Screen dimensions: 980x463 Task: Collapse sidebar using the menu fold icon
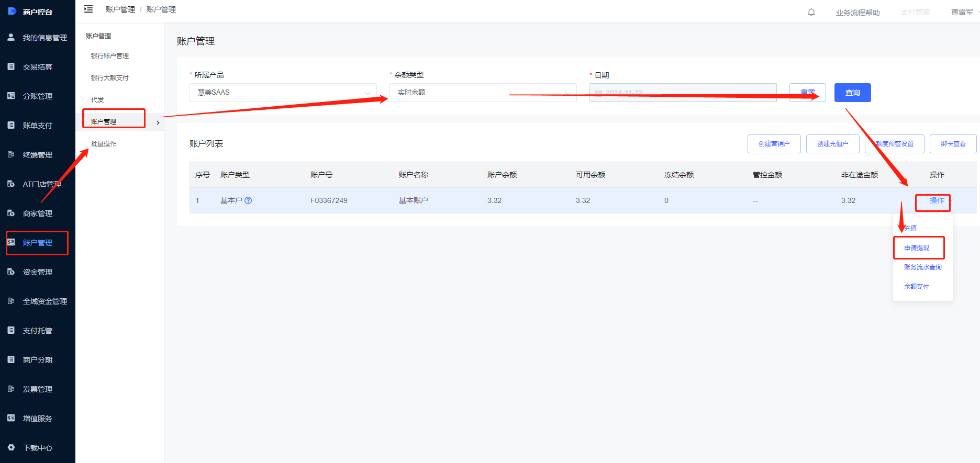pos(88,9)
